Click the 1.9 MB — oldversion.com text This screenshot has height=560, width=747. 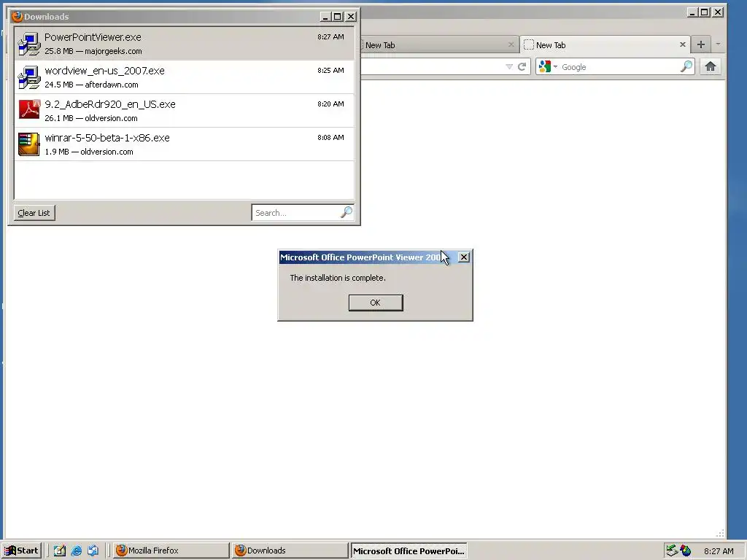[x=89, y=152]
